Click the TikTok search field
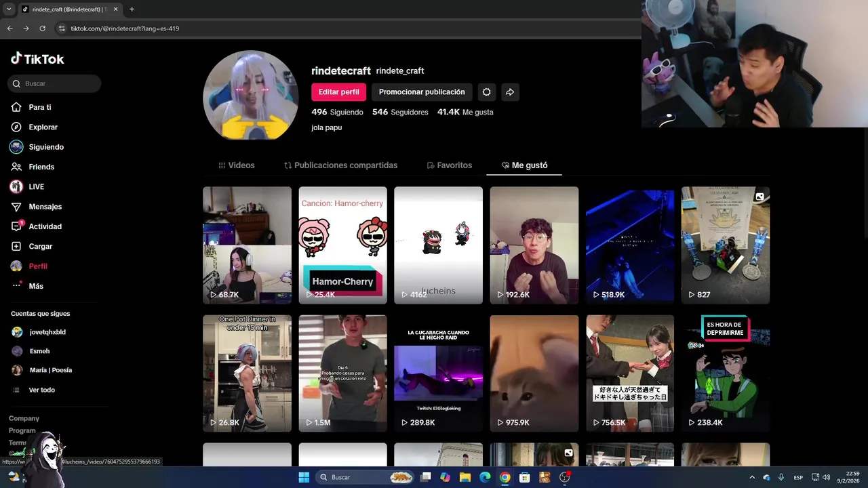The width and height of the screenshot is (868, 488). coord(54,83)
